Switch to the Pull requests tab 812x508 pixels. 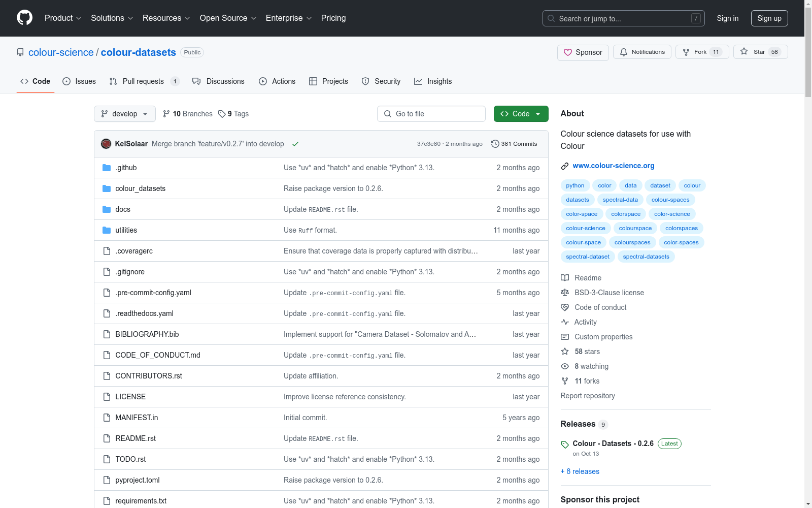[x=145, y=81]
